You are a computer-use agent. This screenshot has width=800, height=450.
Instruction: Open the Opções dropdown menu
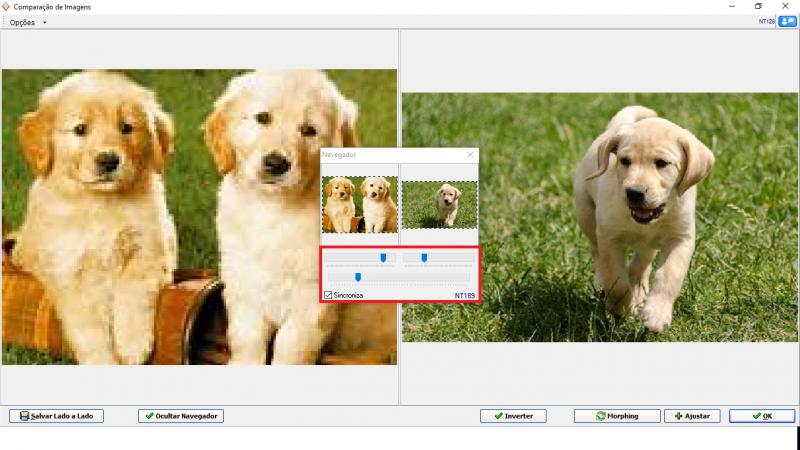28,22
